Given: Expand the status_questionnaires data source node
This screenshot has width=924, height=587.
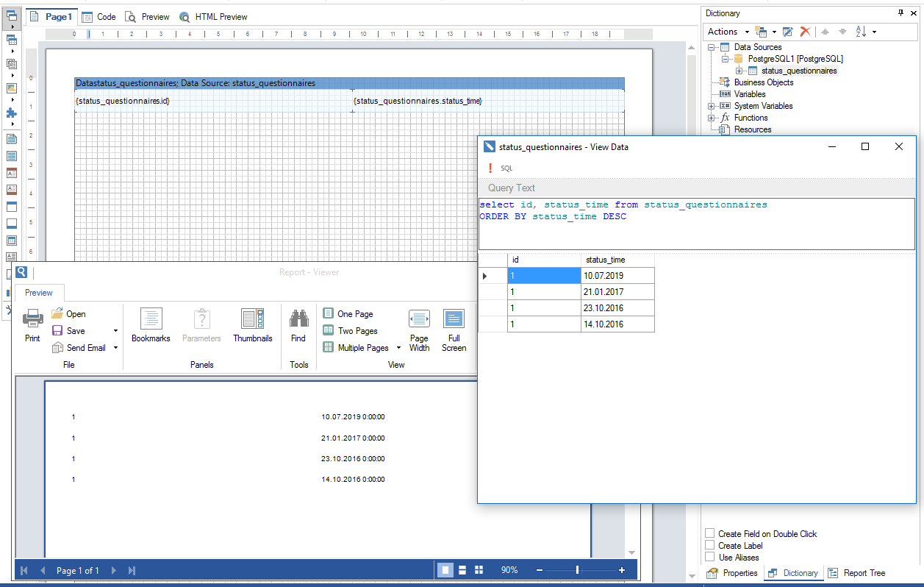Looking at the screenshot, I should (x=739, y=71).
